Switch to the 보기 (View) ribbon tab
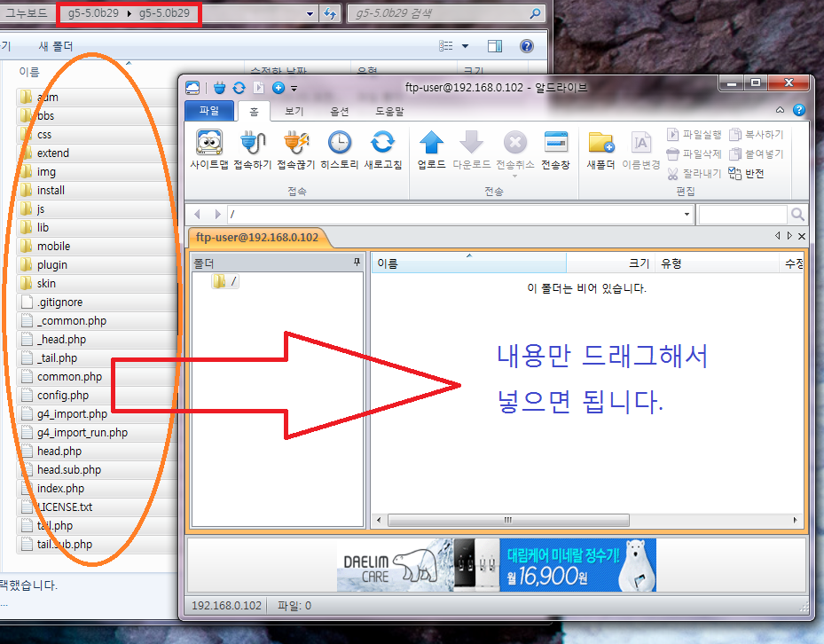The height and width of the screenshot is (644, 824). (x=294, y=112)
